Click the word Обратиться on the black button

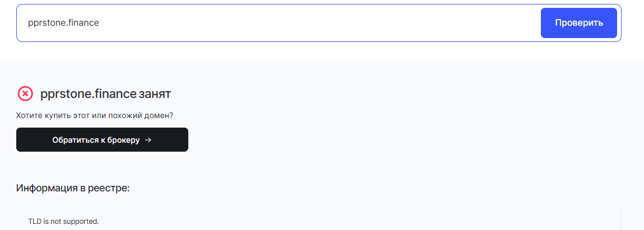point(76,140)
